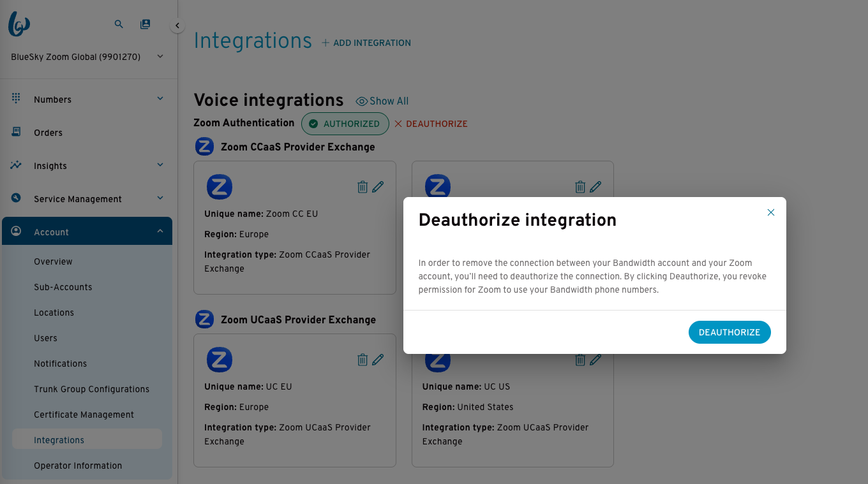Delete the second CCaaS integration card
This screenshot has width=868, height=484.
[x=580, y=187]
